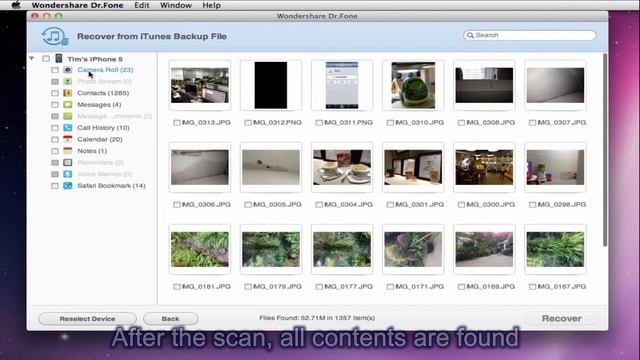Click the iTunes backup recovery icon
The width and height of the screenshot is (640, 360).
pos(54,36)
